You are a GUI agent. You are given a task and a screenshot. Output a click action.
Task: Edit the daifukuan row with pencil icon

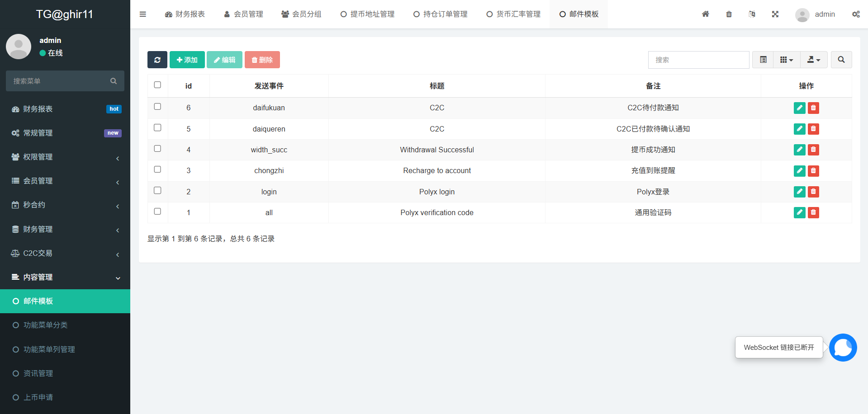tap(799, 108)
